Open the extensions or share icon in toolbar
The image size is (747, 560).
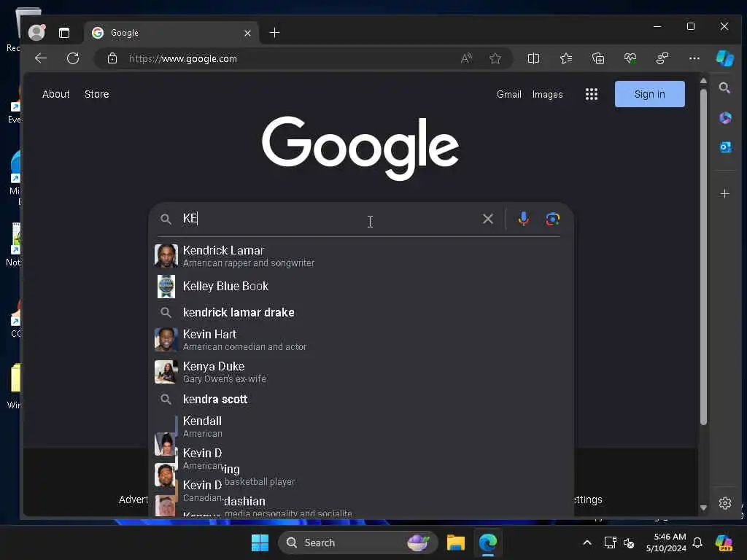(662, 58)
